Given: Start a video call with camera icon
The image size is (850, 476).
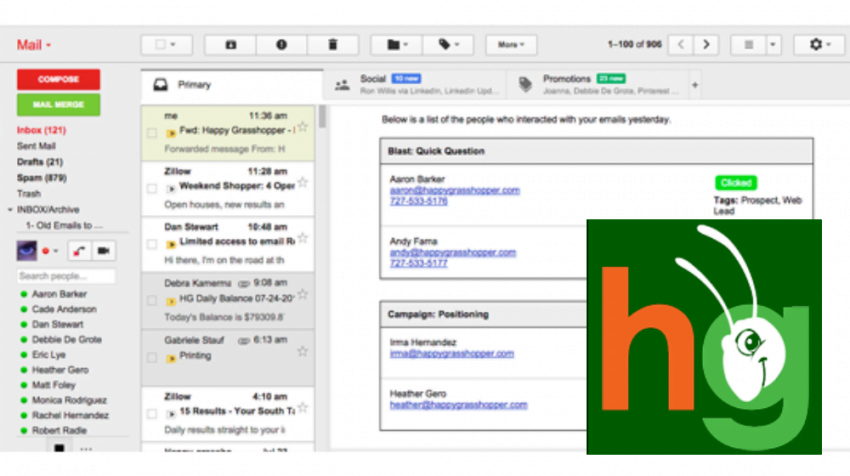Looking at the screenshot, I should pos(103,250).
